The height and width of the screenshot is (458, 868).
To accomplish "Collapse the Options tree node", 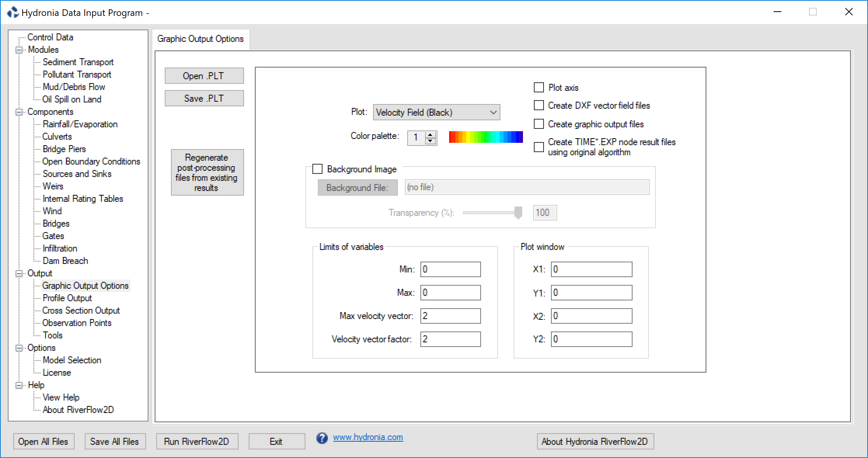I will click(x=19, y=348).
